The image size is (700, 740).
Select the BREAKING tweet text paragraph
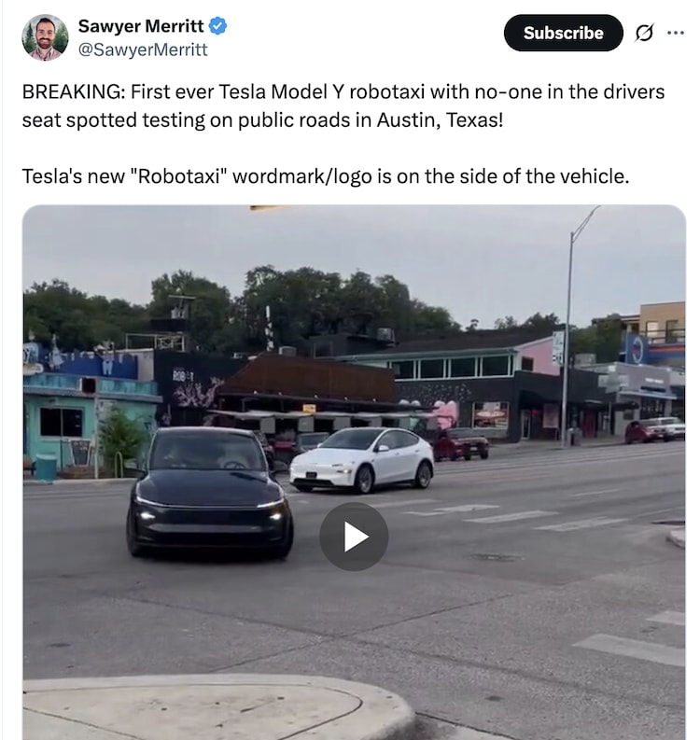[343, 105]
